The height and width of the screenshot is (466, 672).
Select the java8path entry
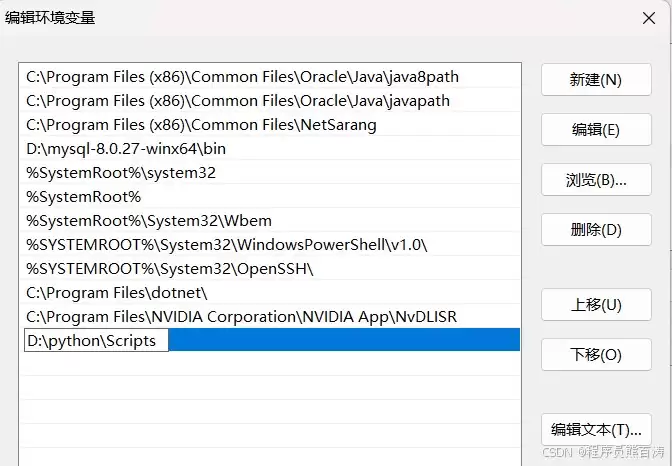[x=270, y=77]
